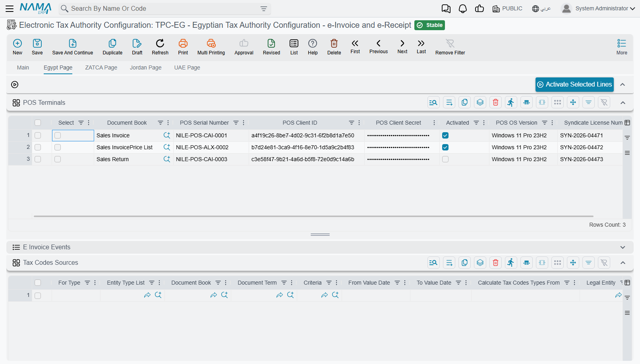640x364 pixels.
Task: Open the POS OS Version column filter
Action: (x=545, y=123)
